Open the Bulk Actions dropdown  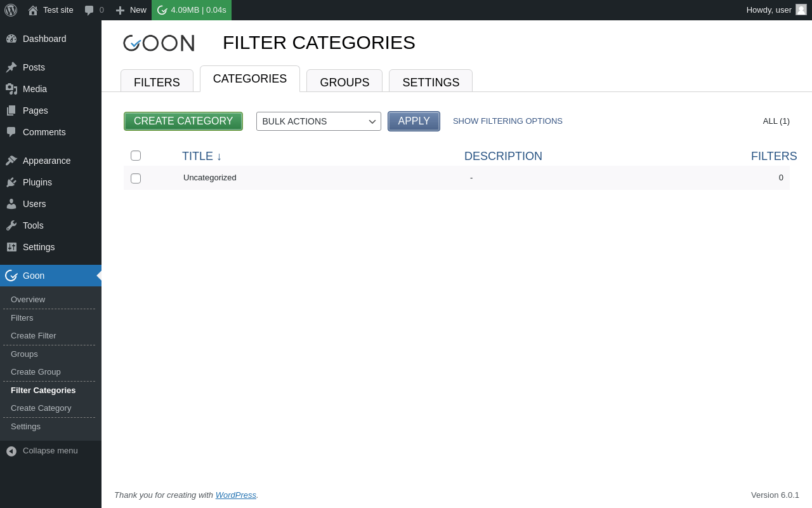(x=318, y=121)
